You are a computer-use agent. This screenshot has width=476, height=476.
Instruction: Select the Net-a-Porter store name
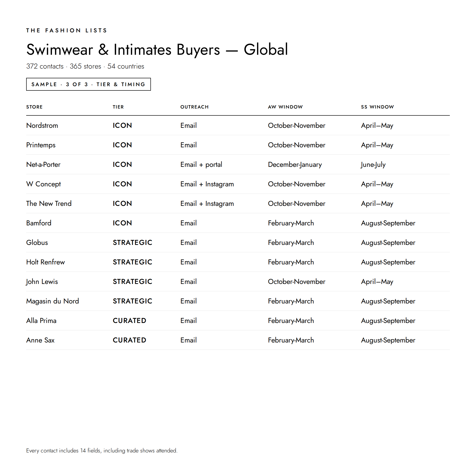point(43,165)
